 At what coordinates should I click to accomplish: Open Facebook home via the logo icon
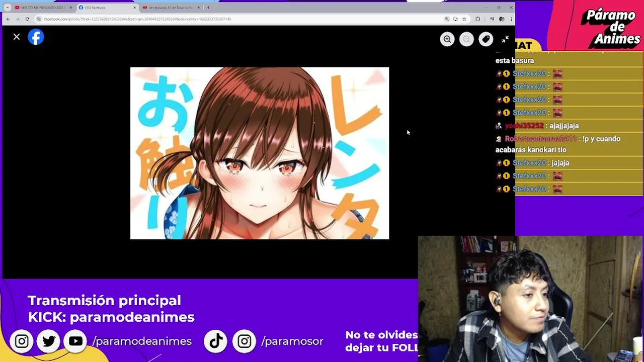pos(36,37)
